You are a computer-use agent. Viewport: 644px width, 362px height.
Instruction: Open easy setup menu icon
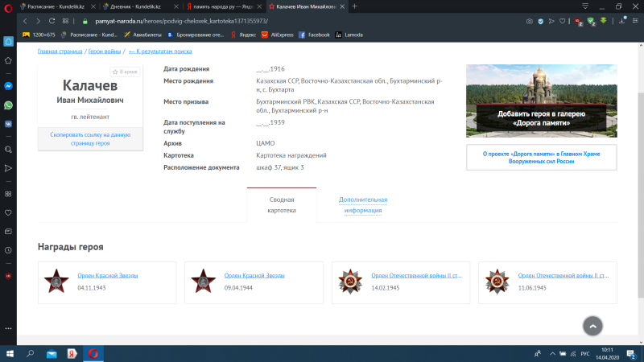pyautogui.click(x=635, y=21)
